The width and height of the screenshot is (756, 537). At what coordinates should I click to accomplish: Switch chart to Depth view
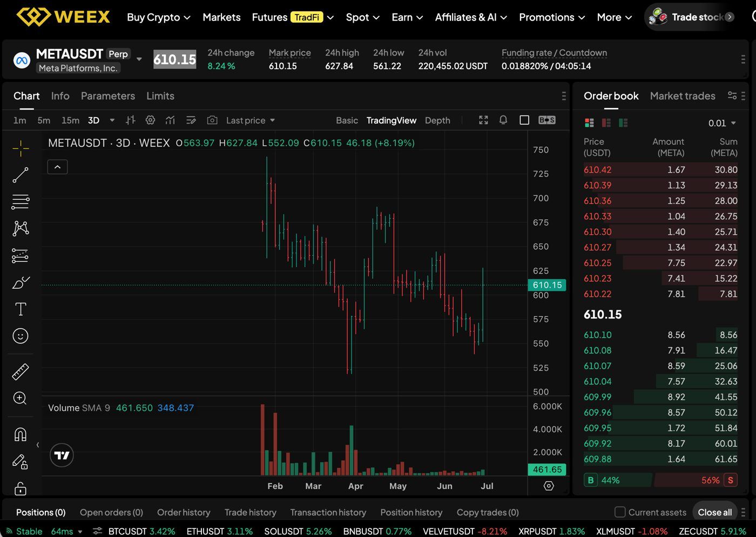click(x=437, y=120)
